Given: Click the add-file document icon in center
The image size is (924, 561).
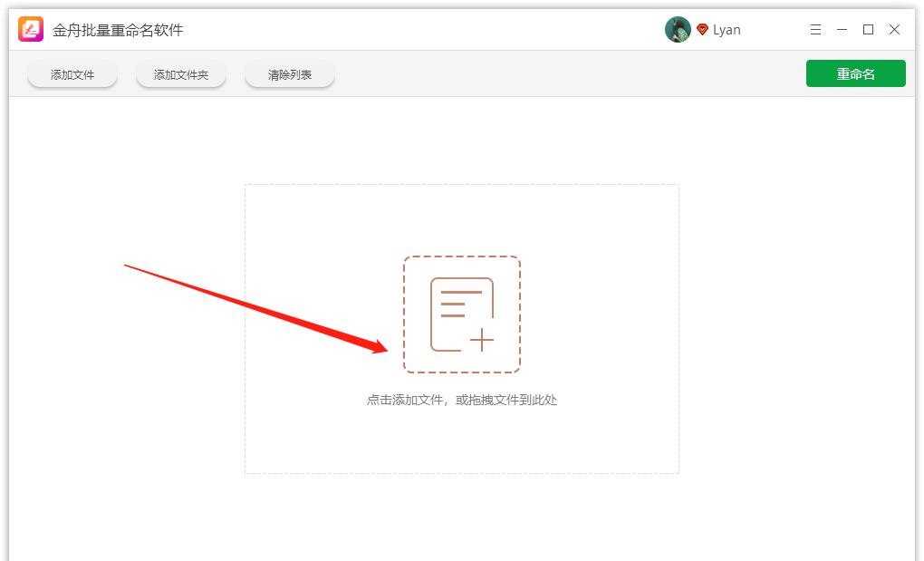Looking at the screenshot, I should click(462, 314).
